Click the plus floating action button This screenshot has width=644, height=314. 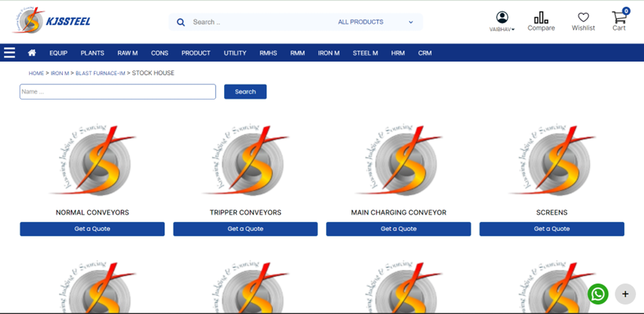click(625, 294)
